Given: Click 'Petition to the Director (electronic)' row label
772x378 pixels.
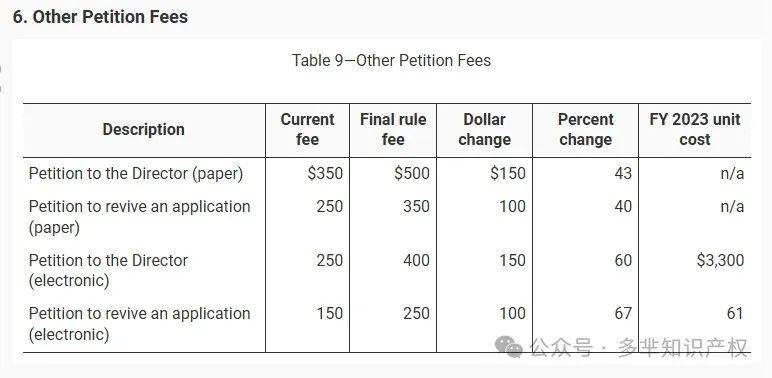Looking at the screenshot, I should click(x=108, y=270).
